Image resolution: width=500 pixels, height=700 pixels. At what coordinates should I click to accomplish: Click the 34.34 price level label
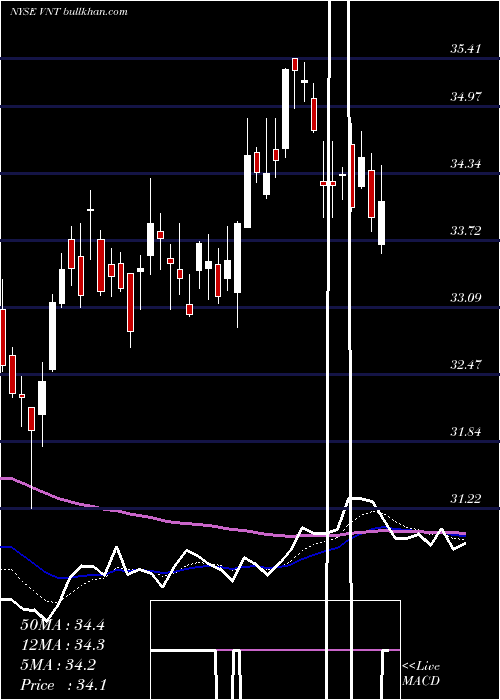pos(466,163)
